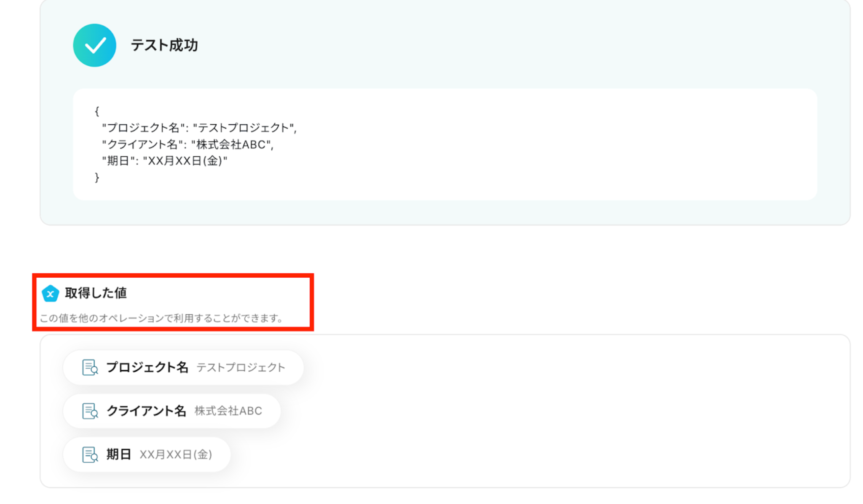
Task: Click the blue pentagon icon beside 取得した値
Action: 50,293
